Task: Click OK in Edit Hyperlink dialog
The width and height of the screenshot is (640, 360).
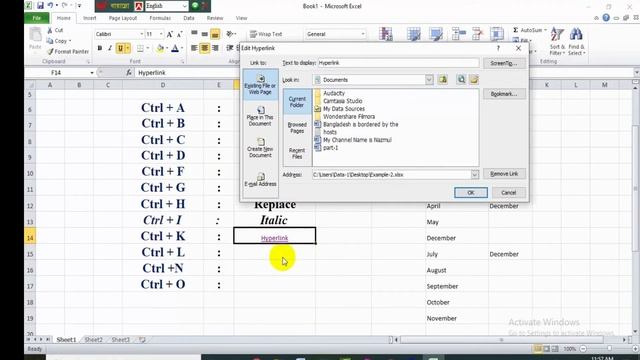Action: click(471, 193)
